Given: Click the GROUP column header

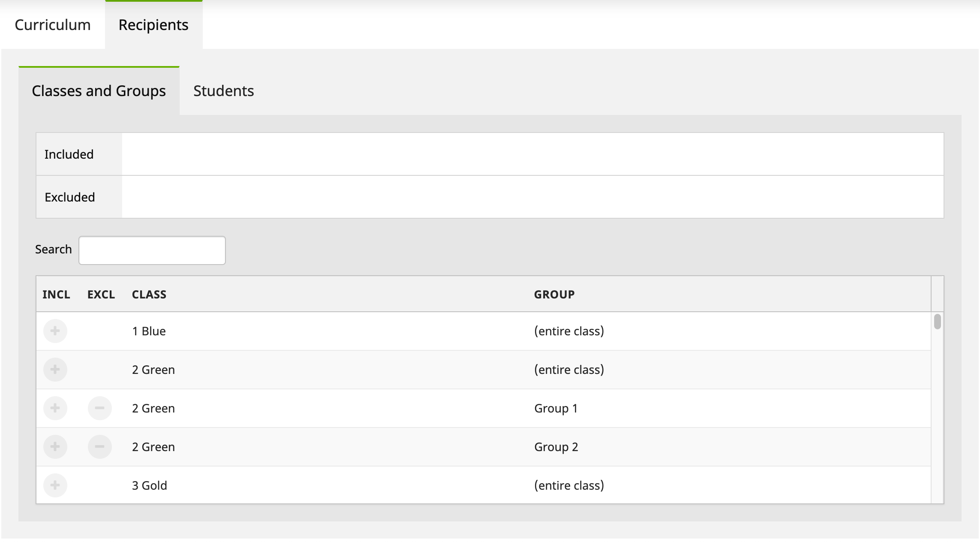Looking at the screenshot, I should click(554, 295).
